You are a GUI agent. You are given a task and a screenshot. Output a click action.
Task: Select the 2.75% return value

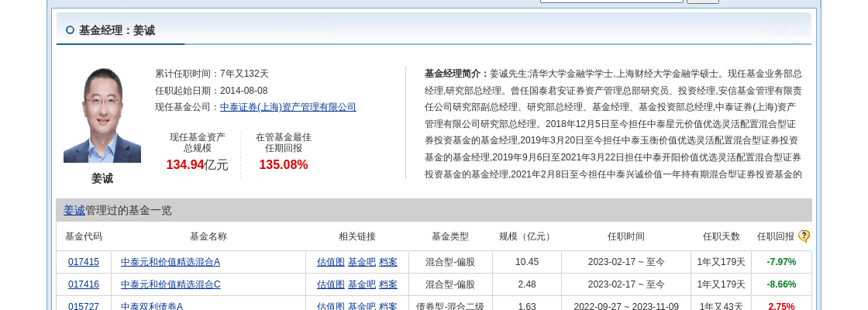[x=781, y=306]
